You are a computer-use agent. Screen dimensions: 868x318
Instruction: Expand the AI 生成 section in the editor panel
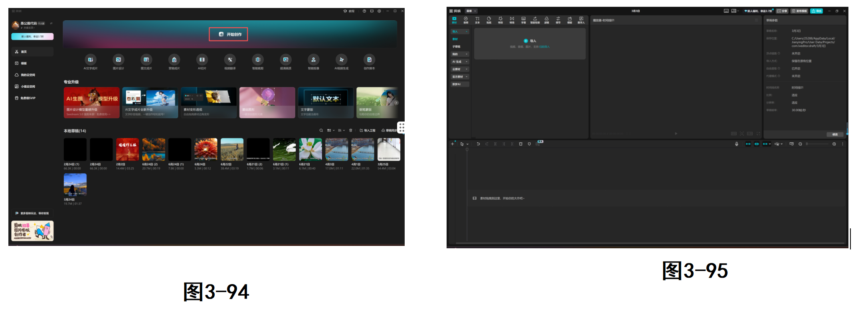460,62
